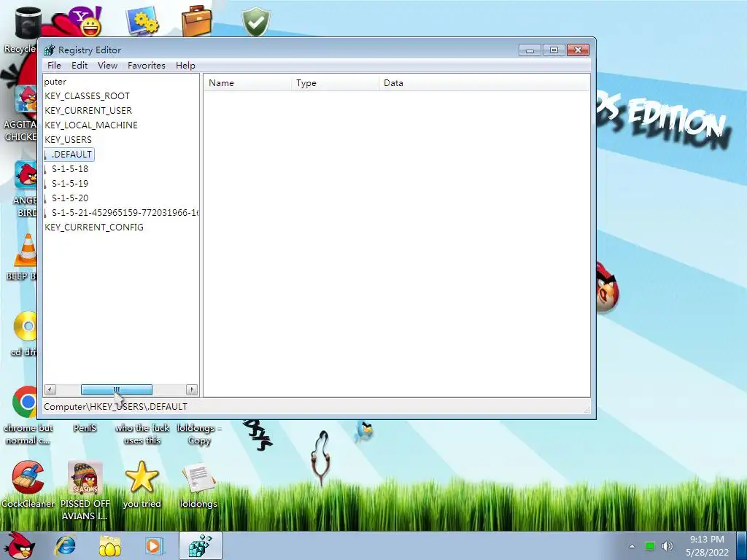Select the monitor with gears desktop icon
Viewport: 747px width, 560px height.
pyautogui.click(x=142, y=21)
